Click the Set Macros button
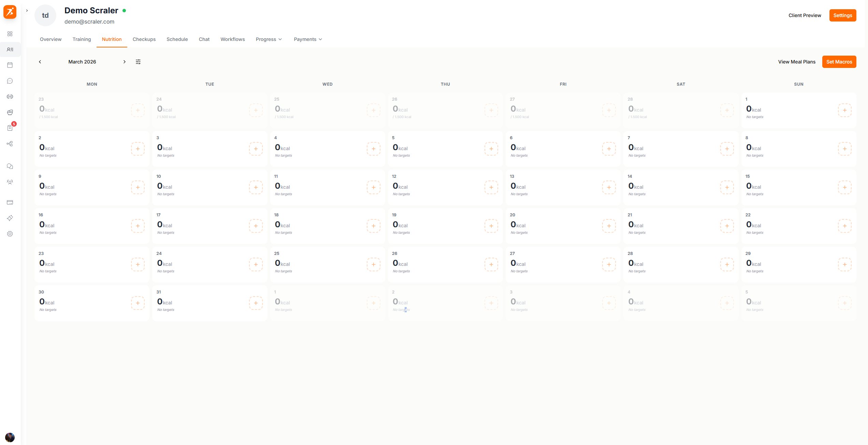The width and height of the screenshot is (868, 445). point(839,62)
